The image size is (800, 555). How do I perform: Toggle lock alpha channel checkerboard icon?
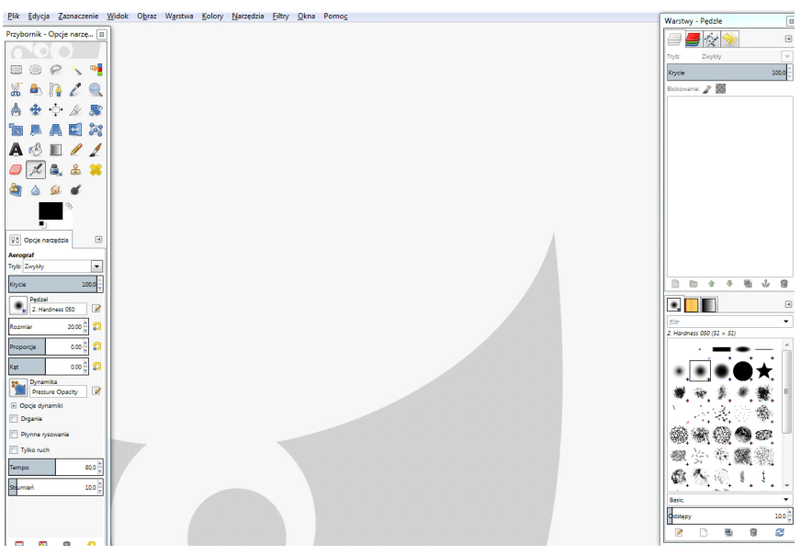point(720,89)
